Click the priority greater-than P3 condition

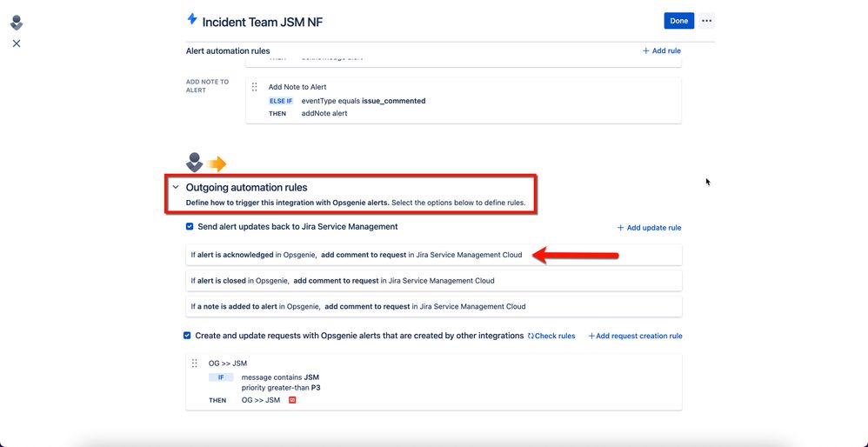point(281,388)
